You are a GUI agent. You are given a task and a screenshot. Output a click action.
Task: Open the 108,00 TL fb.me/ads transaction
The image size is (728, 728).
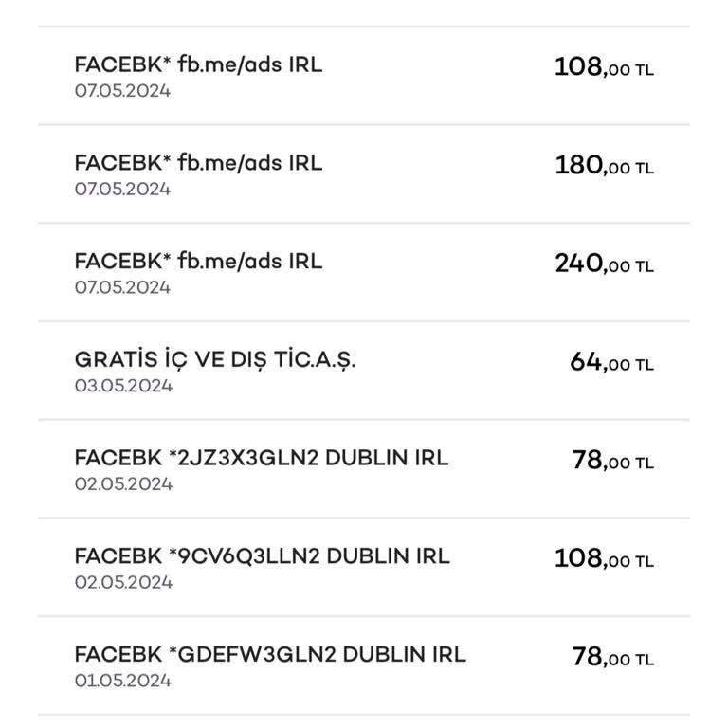tap(364, 76)
